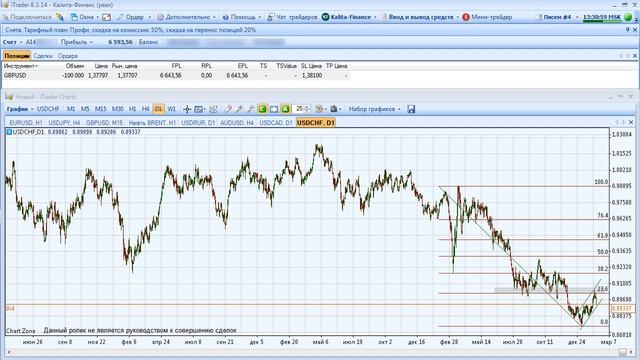Viewport: 640px width, 360px height.
Task: Toggle the green C chart button
Action: pyautogui.click(x=262, y=109)
